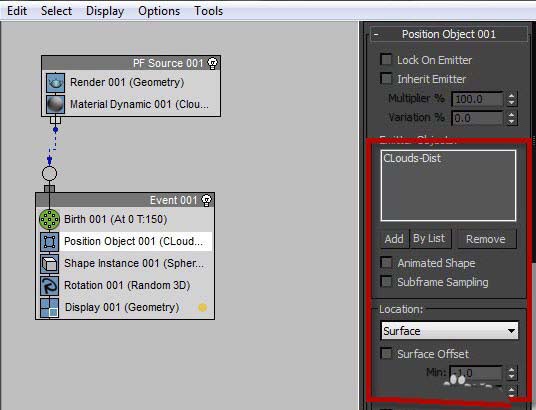Enable the Surface Offset checkbox

click(386, 354)
